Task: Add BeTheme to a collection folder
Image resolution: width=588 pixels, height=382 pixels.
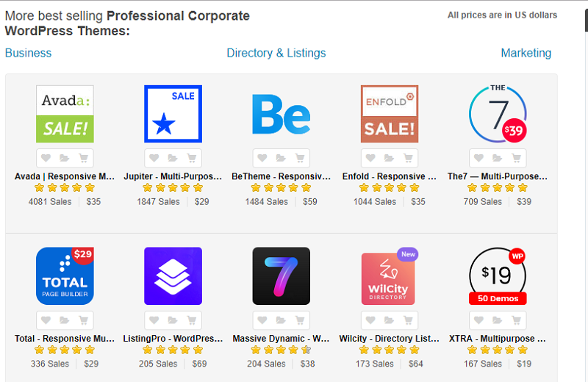Action: 282,158
